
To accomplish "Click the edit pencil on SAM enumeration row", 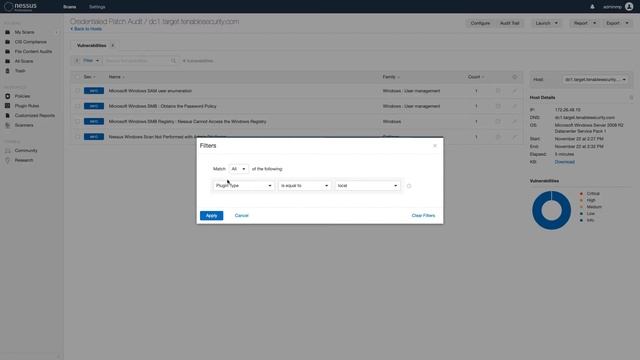I will pyautogui.click(x=514, y=91).
